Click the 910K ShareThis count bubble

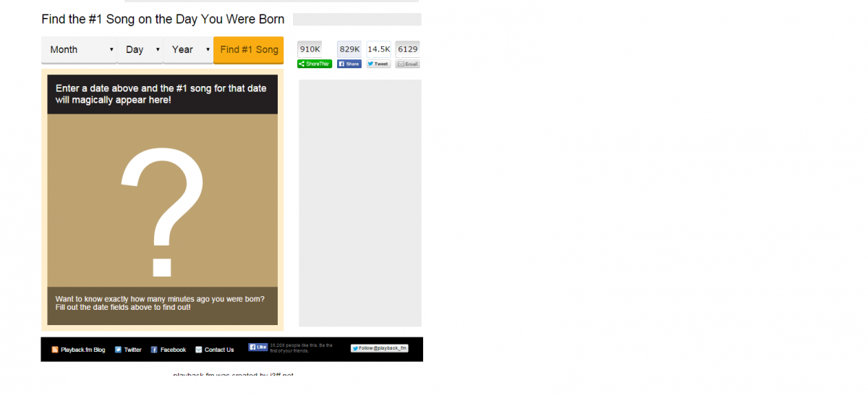(x=310, y=49)
